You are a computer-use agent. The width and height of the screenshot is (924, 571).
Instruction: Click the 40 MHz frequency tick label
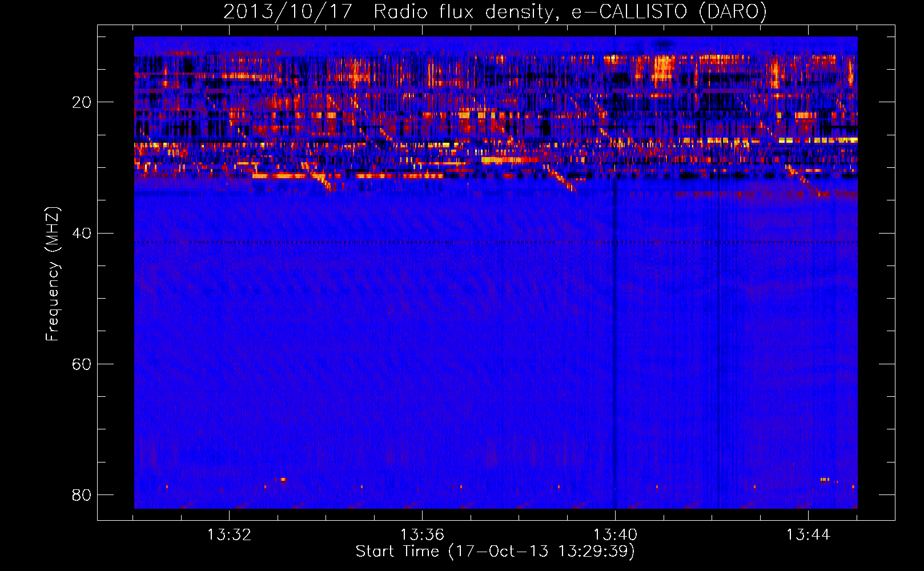[x=82, y=234]
